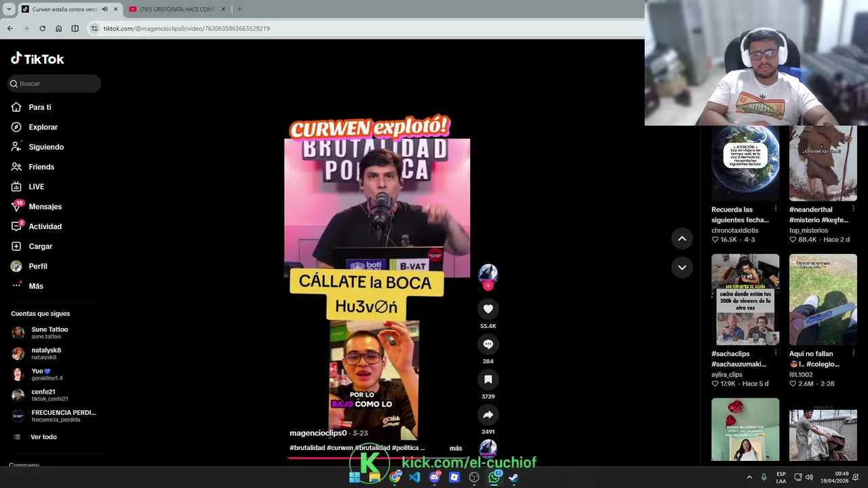Open Steam from the taskbar
Viewport: 868px width, 488px height.
[x=514, y=477]
